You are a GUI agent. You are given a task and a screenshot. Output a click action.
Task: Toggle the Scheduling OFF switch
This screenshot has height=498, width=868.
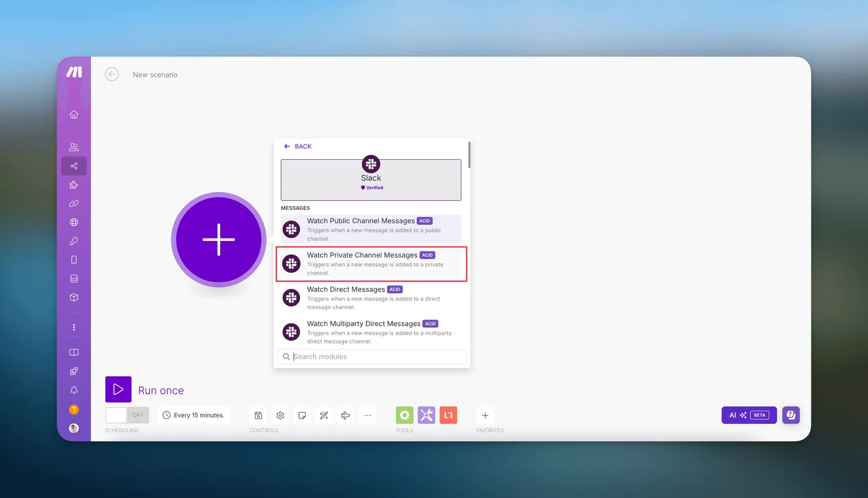coord(127,415)
